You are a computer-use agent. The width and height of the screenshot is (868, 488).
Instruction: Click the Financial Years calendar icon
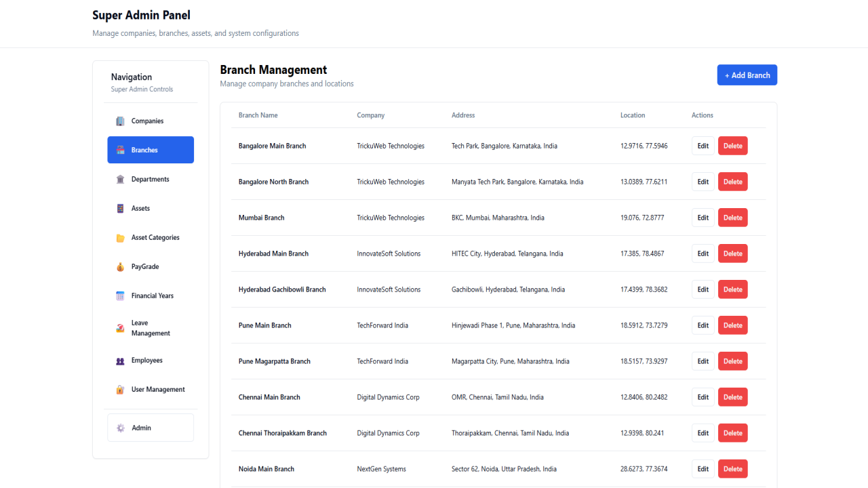(120, 296)
